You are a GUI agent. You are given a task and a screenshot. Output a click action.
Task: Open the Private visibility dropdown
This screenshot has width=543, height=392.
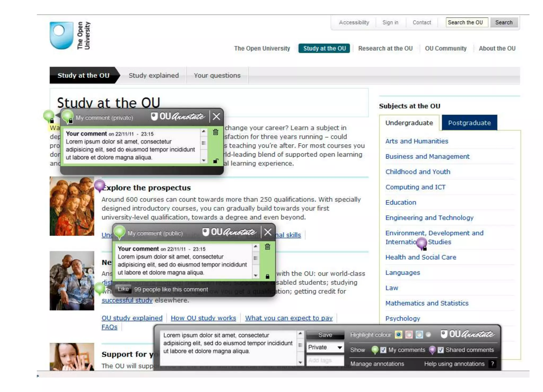[x=325, y=347]
